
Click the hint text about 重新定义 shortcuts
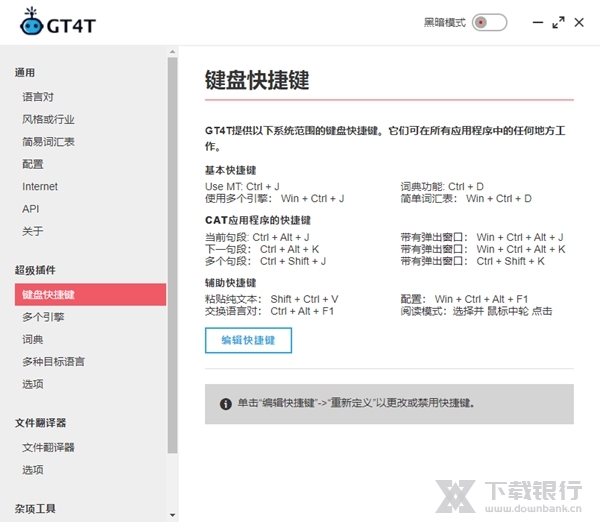coord(356,403)
